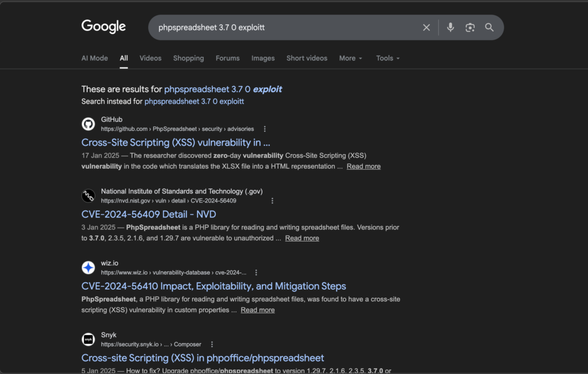Viewport: 588px width, 374px height.
Task: Open the AI Mode tab
Action: coord(94,58)
